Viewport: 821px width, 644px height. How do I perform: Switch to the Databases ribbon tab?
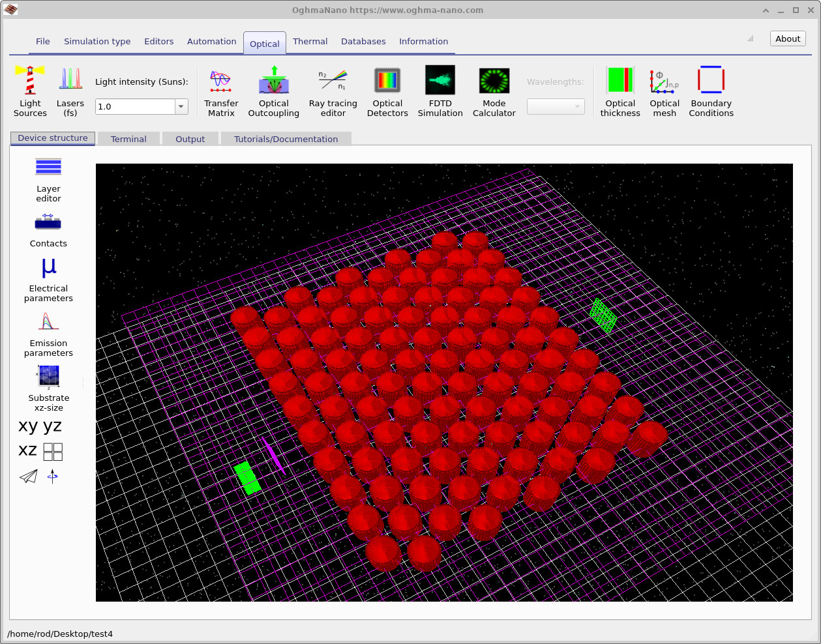click(x=363, y=41)
